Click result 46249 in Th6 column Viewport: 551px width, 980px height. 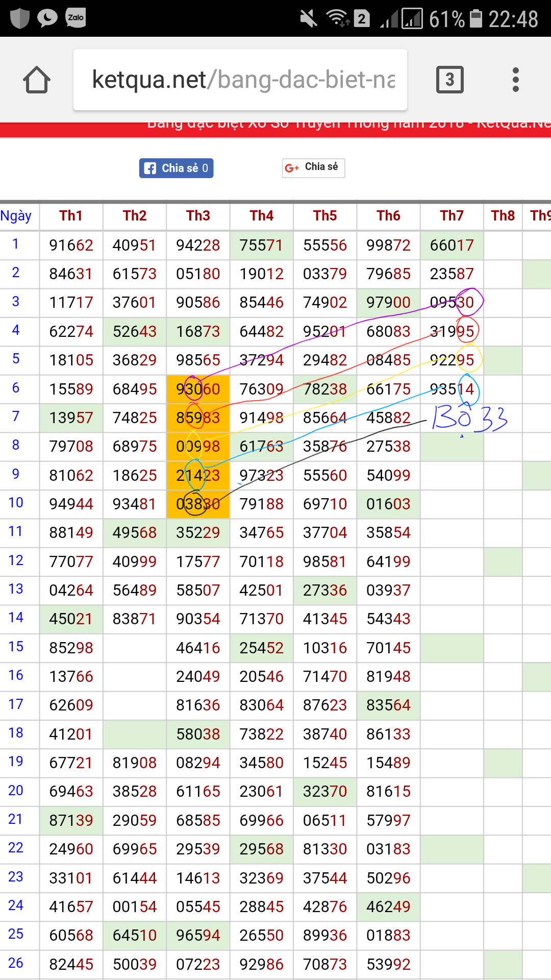pyautogui.click(x=389, y=907)
